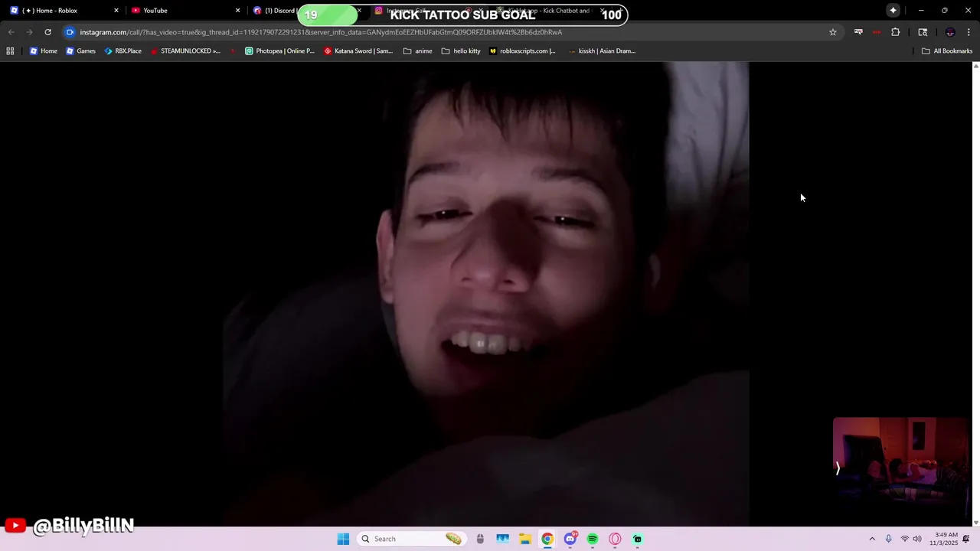Expand the All Bookmarks folder
Viewport: 980px width, 551px height.
pyautogui.click(x=947, y=51)
